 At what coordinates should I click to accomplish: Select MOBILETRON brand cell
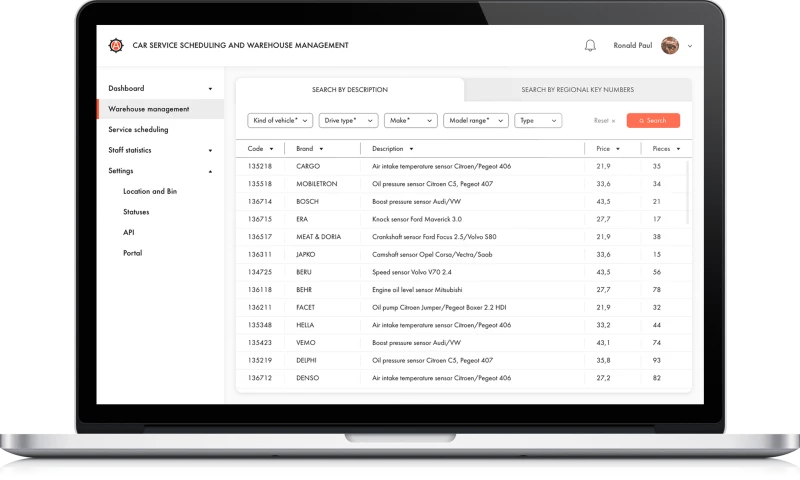tap(317, 184)
